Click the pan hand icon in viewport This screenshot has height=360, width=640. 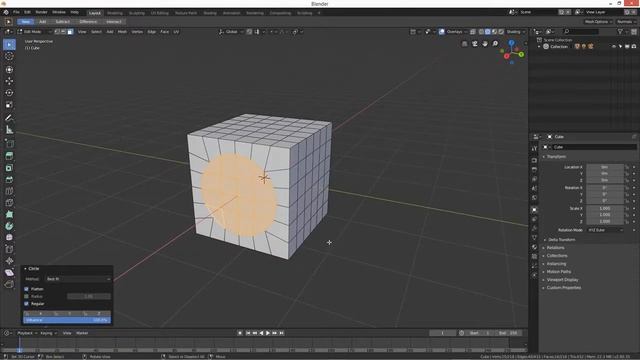pyautogui.click(x=485, y=44)
